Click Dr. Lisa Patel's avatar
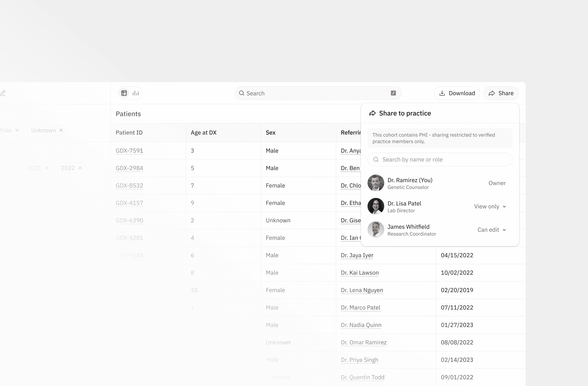 coord(376,206)
